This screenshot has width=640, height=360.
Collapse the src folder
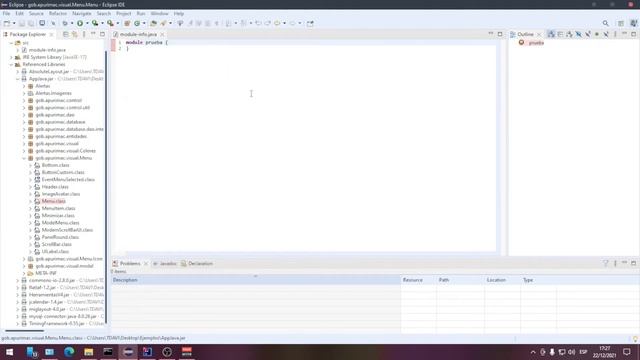coord(11,43)
